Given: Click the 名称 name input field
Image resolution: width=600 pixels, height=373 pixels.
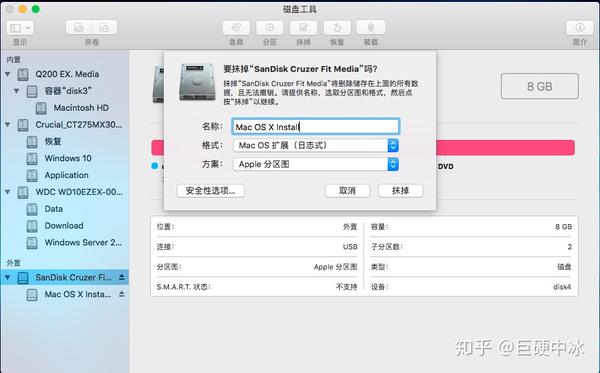Looking at the screenshot, I should 316,127.
